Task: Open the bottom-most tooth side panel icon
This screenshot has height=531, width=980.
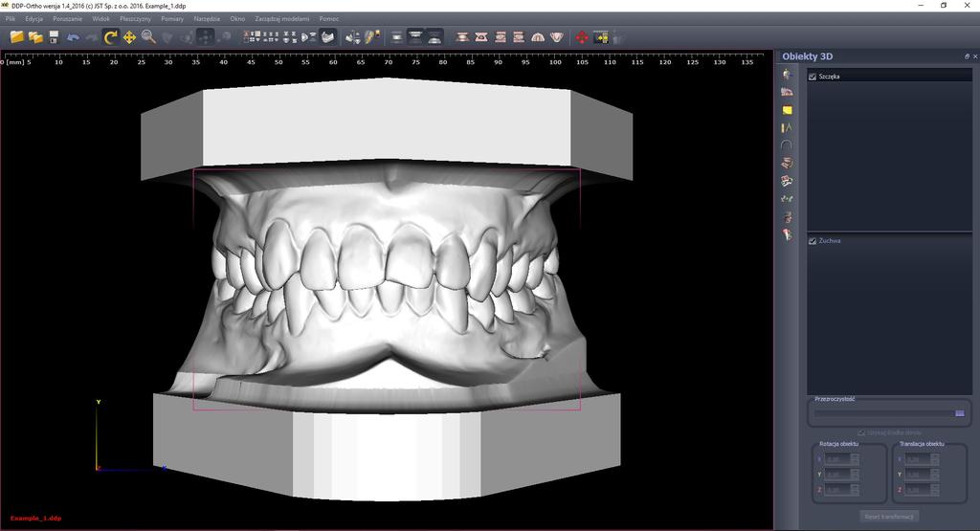Action: click(x=787, y=235)
